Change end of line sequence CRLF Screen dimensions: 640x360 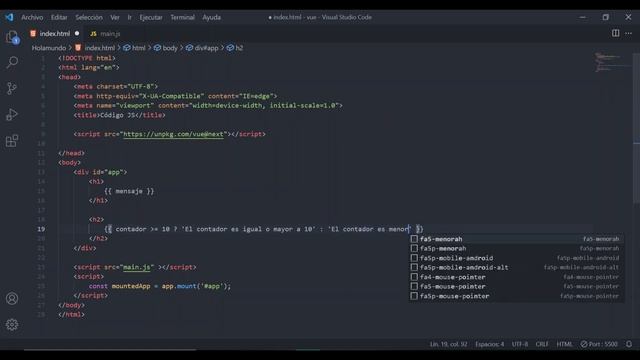(542, 344)
